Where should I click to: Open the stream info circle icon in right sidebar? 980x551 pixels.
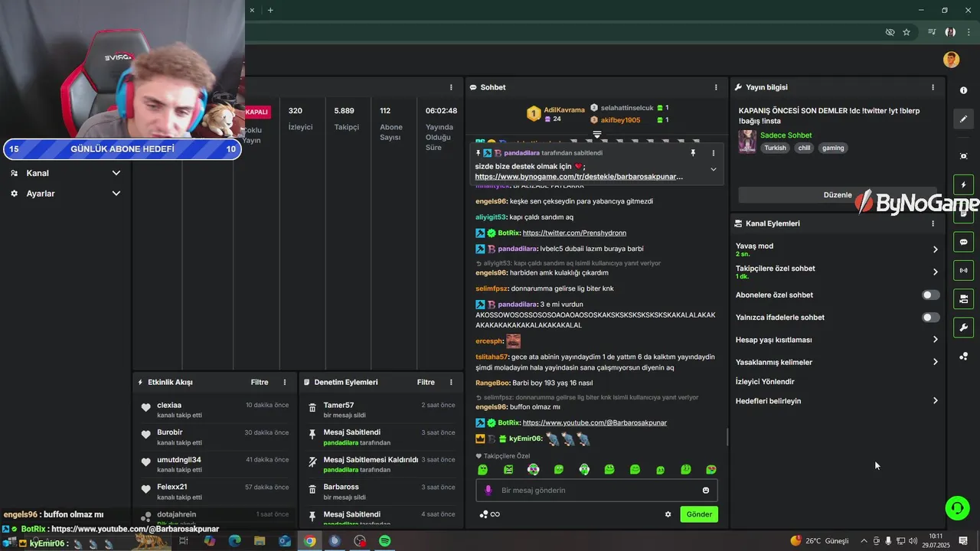[x=963, y=90]
